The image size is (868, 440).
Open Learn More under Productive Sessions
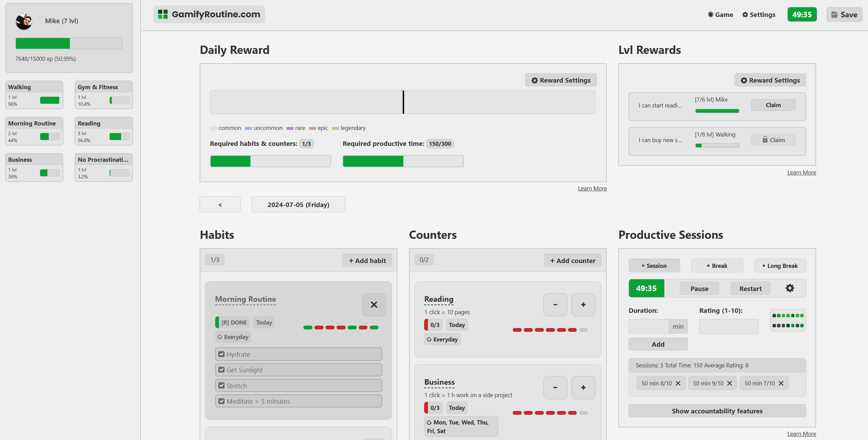click(802, 434)
